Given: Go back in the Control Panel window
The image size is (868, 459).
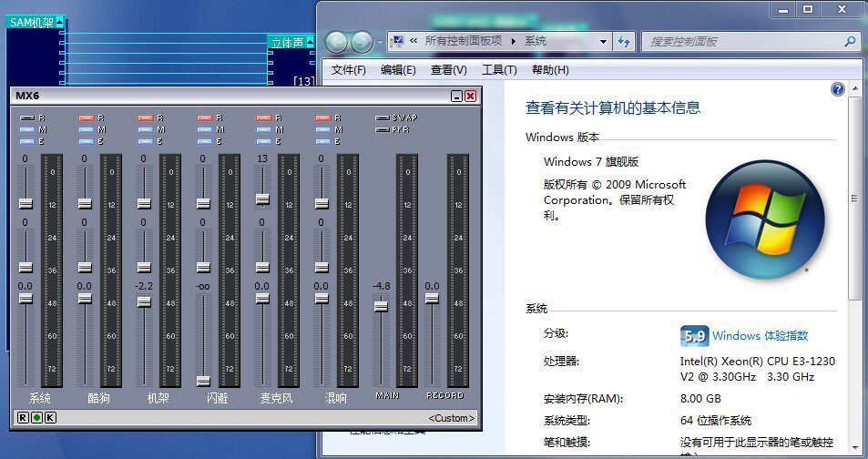Looking at the screenshot, I should click(337, 42).
